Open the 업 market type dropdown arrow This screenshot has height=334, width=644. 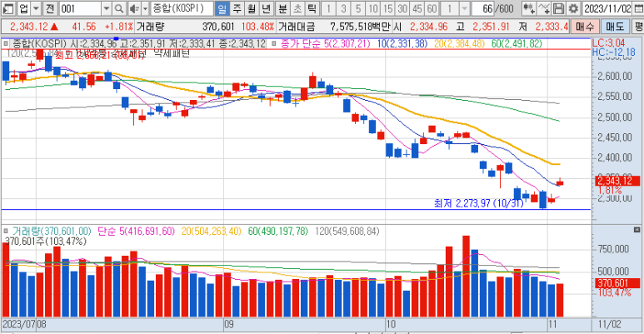[35, 8]
